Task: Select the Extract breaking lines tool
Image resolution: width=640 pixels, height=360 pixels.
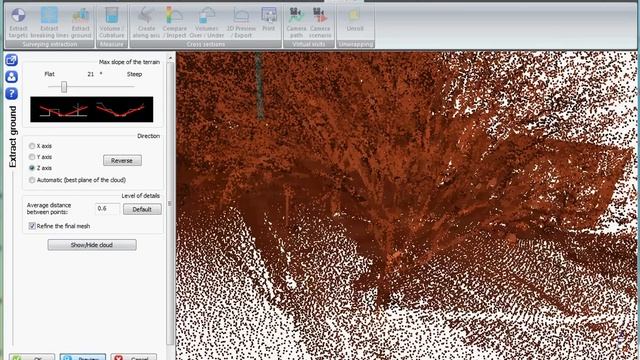Action: point(49,23)
